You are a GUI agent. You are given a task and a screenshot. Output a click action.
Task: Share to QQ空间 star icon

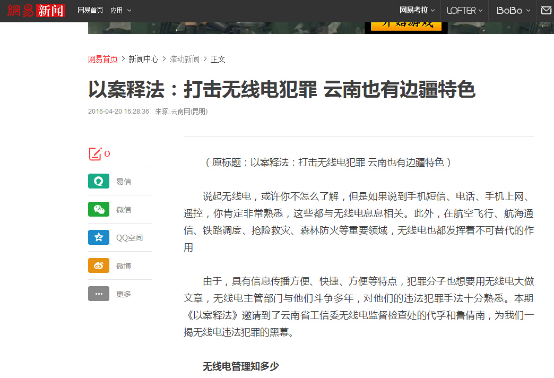[99, 237]
